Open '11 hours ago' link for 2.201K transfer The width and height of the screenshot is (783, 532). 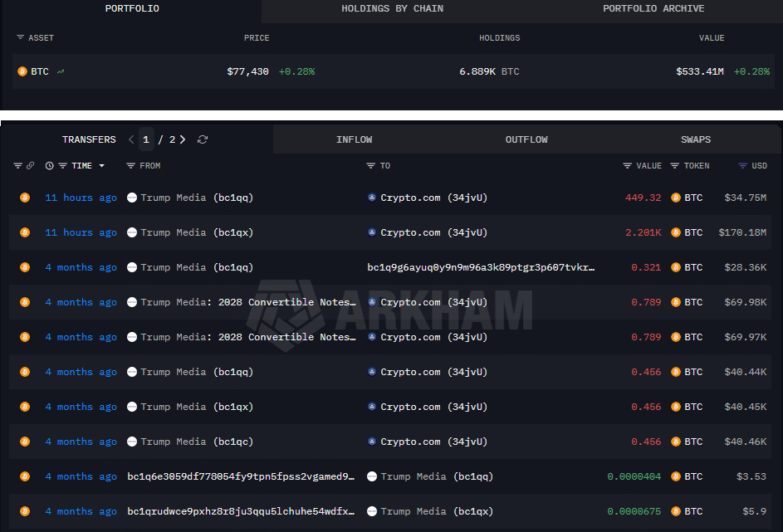point(81,232)
